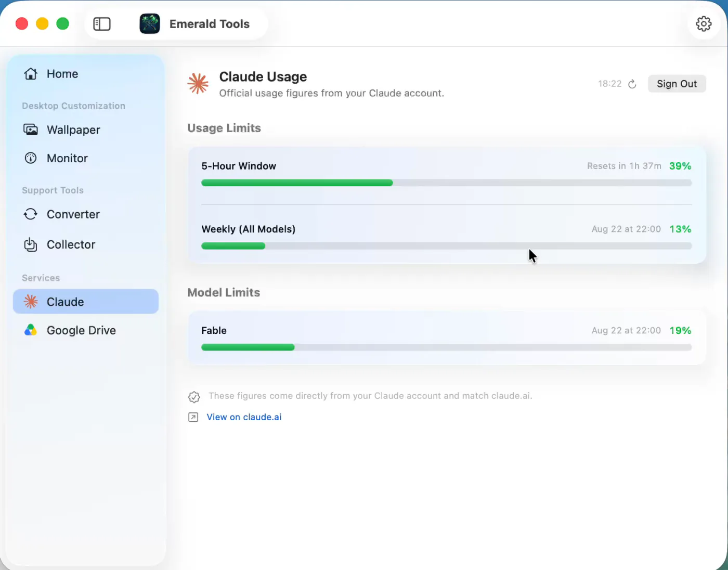Open the Converter tool
The height and width of the screenshot is (570, 728).
(86, 214)
